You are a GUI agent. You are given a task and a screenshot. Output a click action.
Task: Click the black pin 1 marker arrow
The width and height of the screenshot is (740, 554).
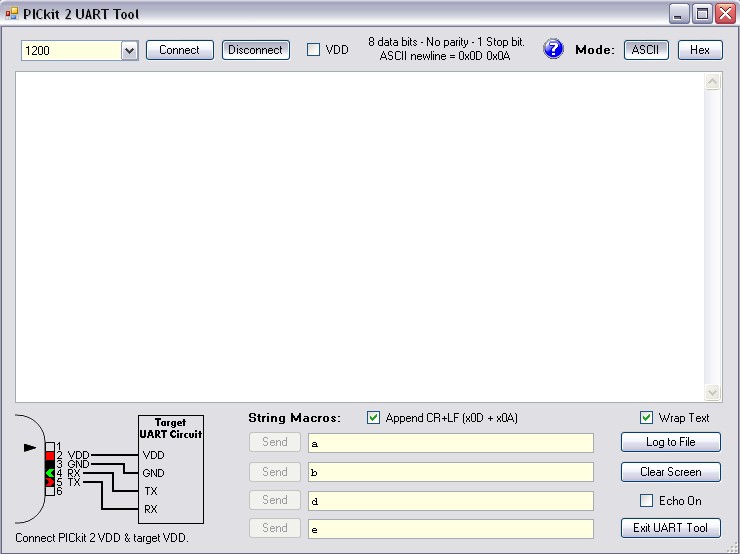[x=30, y=447]
